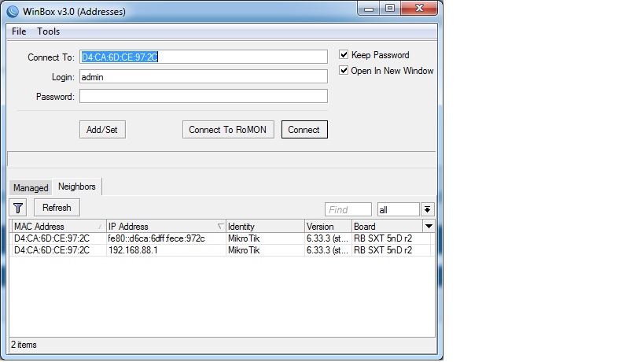644x362 pixels.
Task: Click the filter funnel icon
Action: click(17, 208)
